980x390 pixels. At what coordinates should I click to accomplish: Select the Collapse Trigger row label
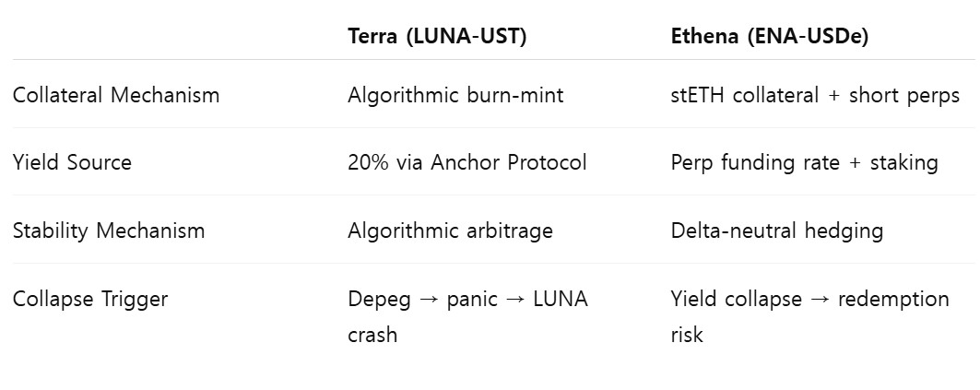tap(90, 298)
